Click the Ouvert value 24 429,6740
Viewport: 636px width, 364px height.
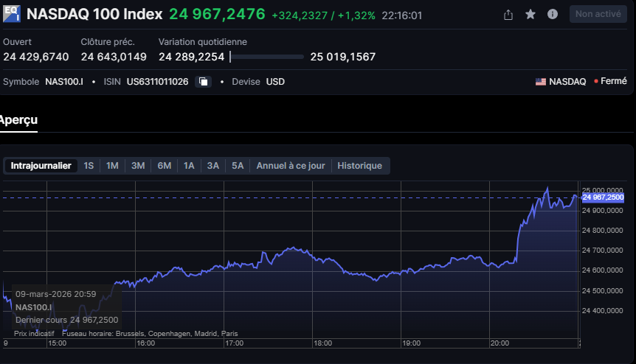click(x=36, y=57)
